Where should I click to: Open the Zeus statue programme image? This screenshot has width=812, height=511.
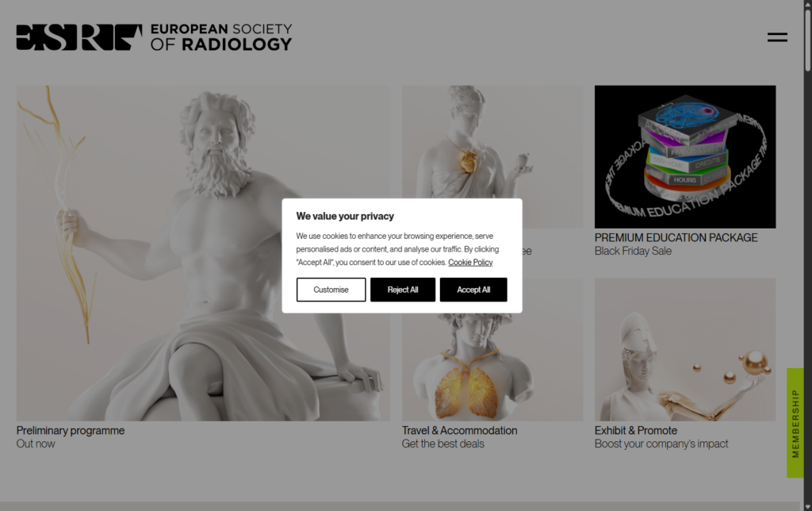tap(203, 253)
